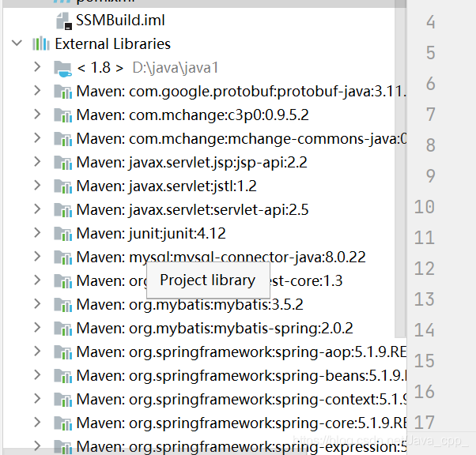Image resolution: width=476 pixels, height=455 pixels.
Task: Click the mybatis:3.5.2 library icon
Action: point(62,305)
